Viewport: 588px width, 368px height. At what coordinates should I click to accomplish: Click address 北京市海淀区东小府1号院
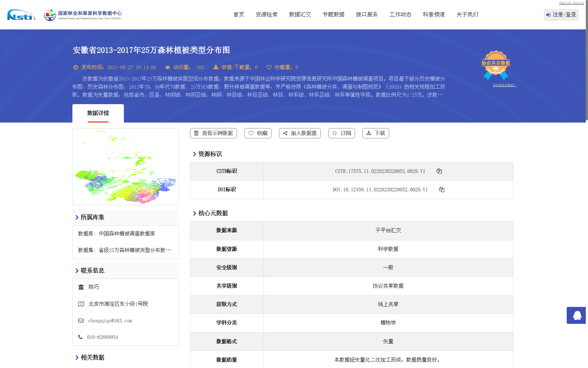118,304
